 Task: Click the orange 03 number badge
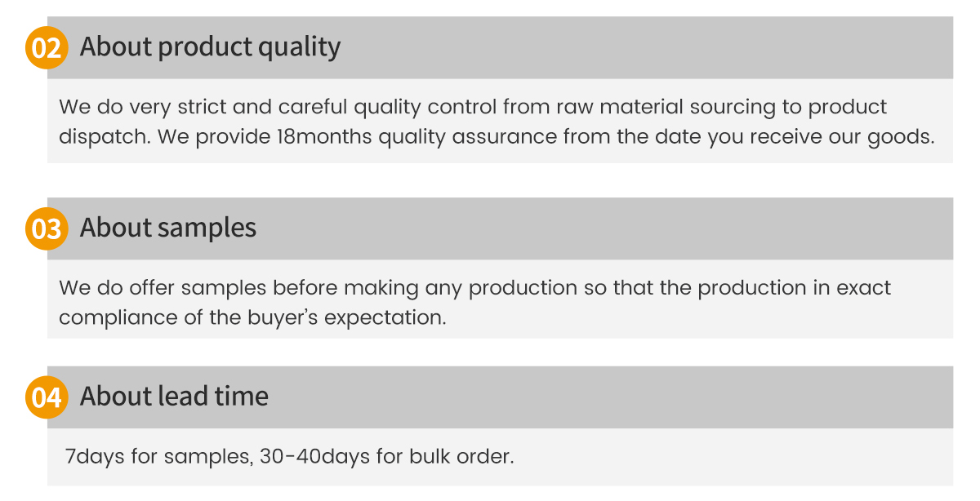pyautogui.click(x=47, y=229)
